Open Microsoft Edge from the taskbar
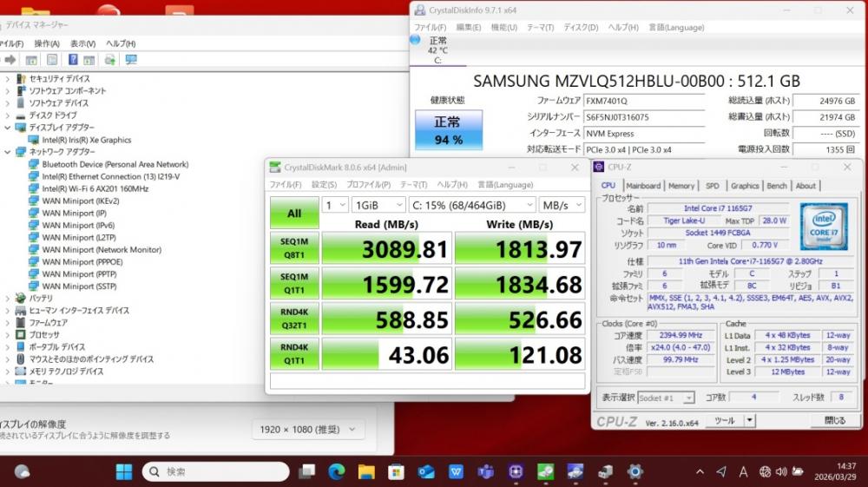The height and width of the screenshot is (487, 868). [337, 471]
